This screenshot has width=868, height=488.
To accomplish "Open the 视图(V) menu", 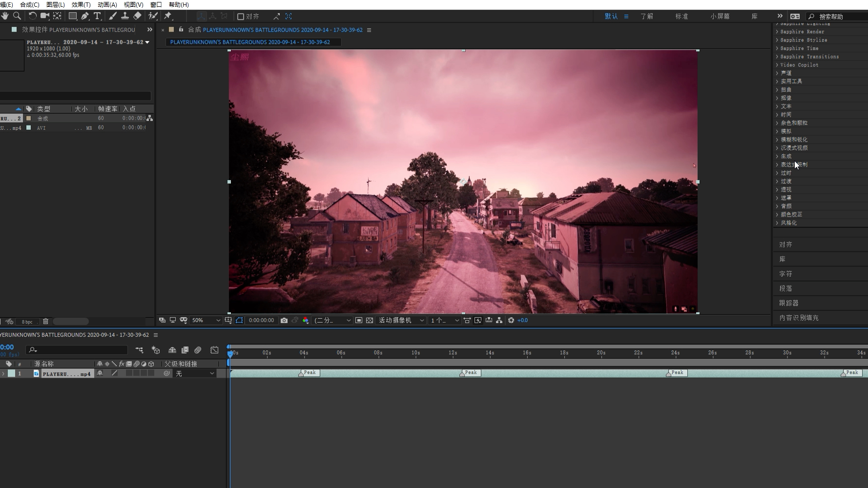I will pos(133,4).
